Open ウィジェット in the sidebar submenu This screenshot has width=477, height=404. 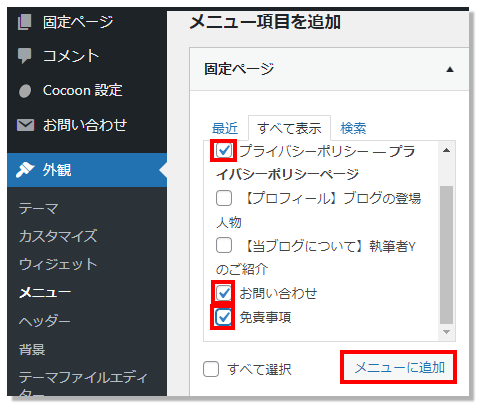pos(58,264)
